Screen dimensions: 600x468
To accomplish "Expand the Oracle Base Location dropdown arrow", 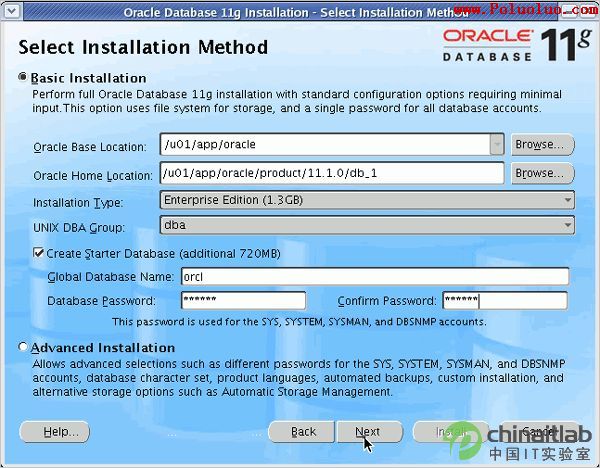I will tap(497, 145).
